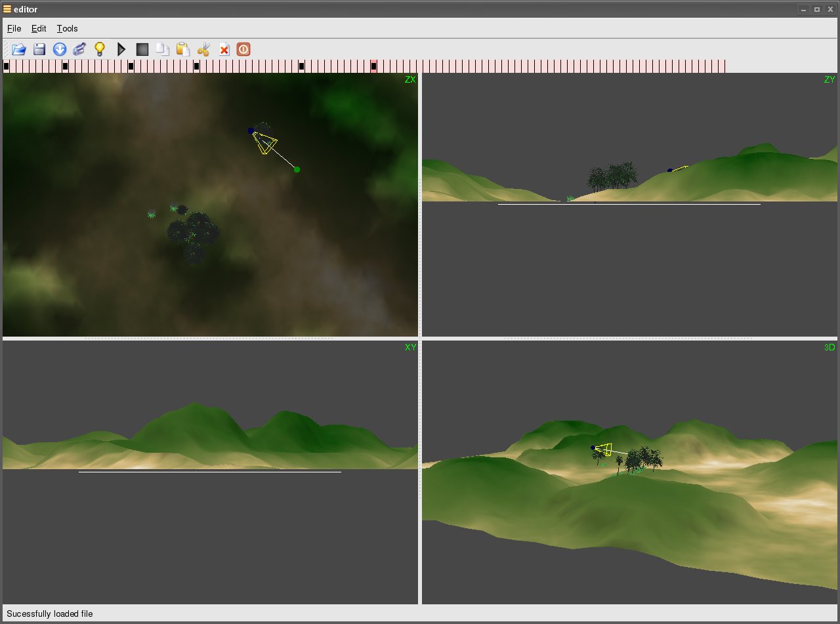Open the Tools menu

(67, 28)
